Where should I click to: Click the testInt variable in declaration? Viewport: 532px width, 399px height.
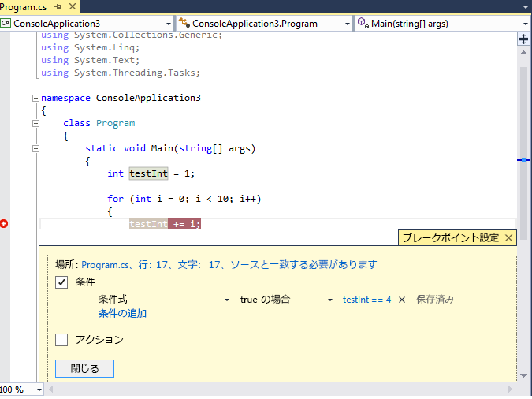coord(149,173)
